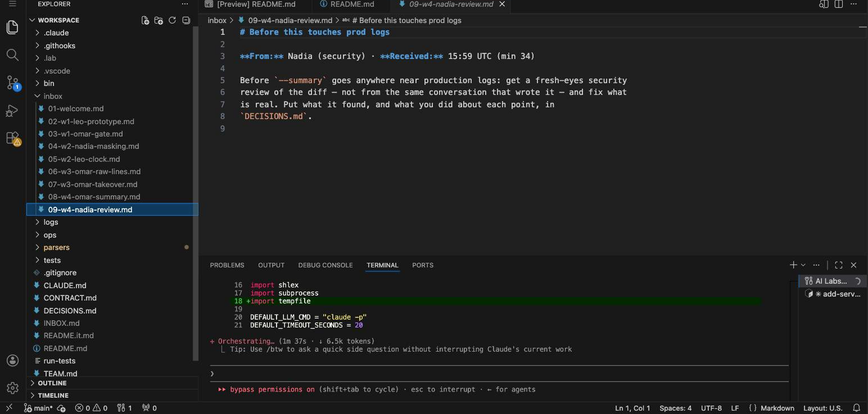Viewport: 868px width, 414px height.
Task: Add a new terminal with the plus icon
Action: (793, 265)
